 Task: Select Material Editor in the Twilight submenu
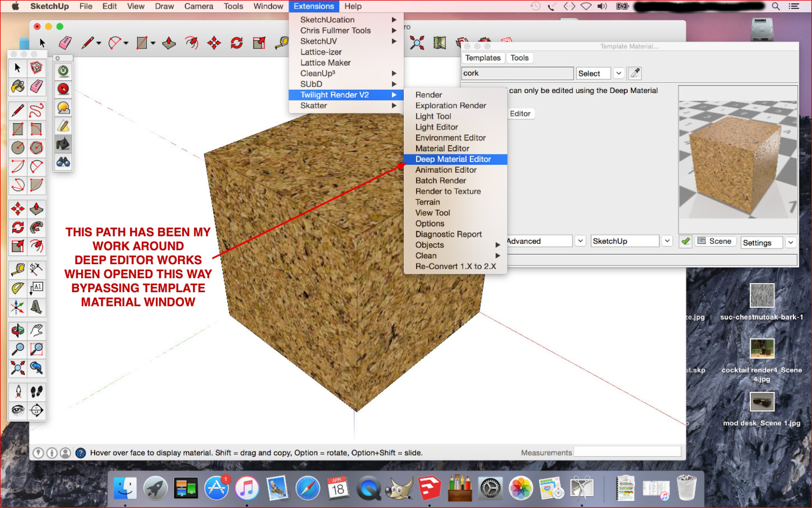[x=455, y=149]
